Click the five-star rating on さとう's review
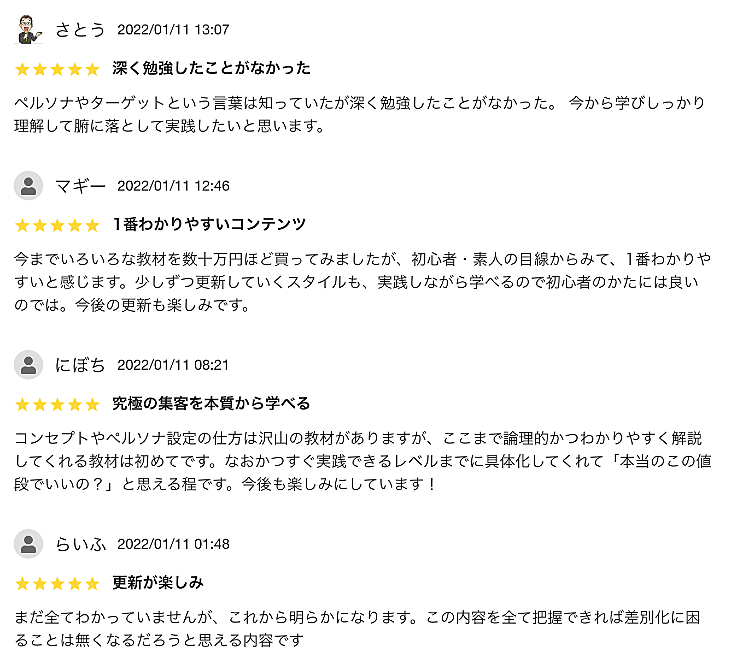The height and width of the screenshot is (670, 731). [x=57, y=69]
